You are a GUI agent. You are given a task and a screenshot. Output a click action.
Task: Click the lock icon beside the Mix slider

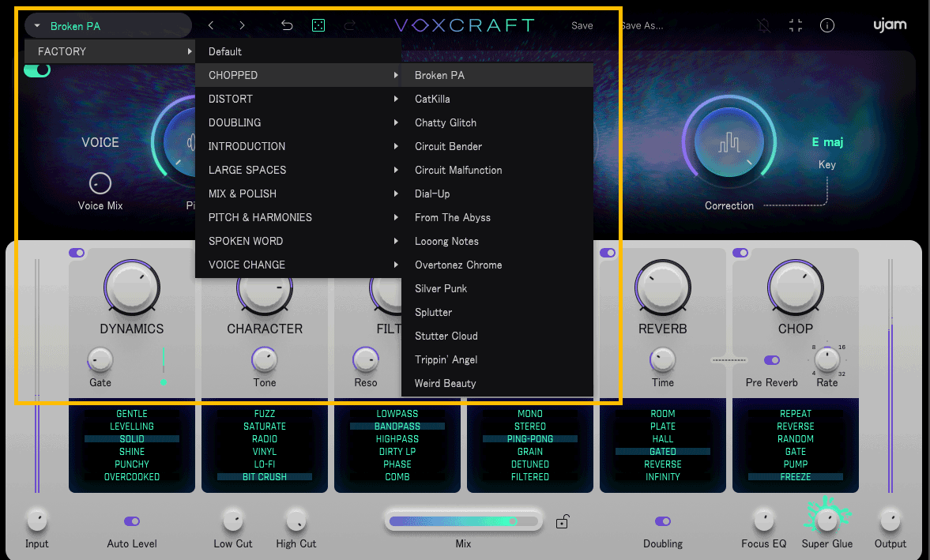pos(562,521)
